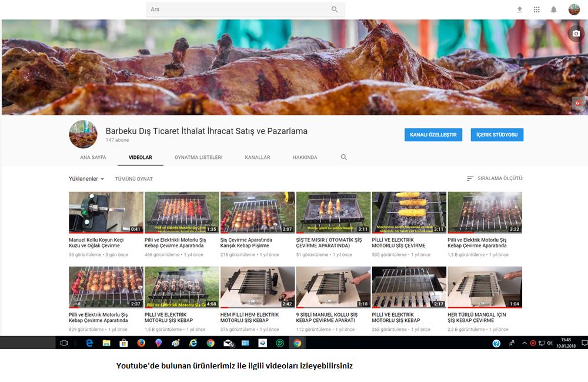
Task: Click the Google+ link icon on banner
Action: point(578,103)
